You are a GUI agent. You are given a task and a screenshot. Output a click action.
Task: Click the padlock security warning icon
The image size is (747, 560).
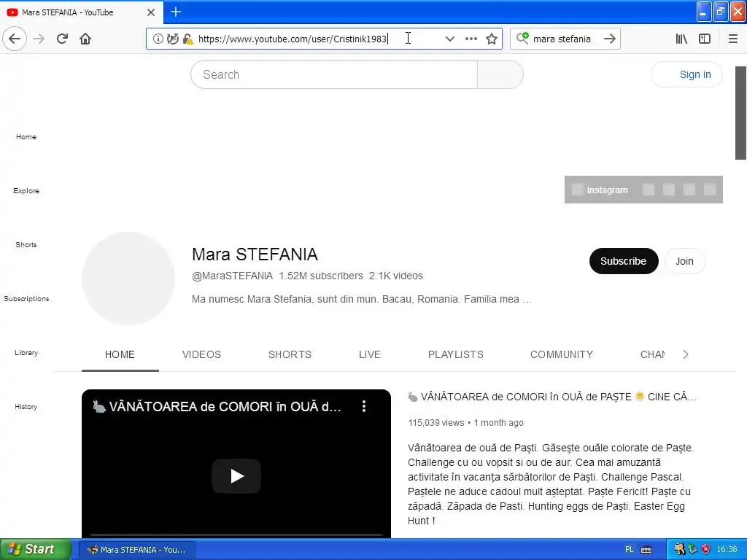coord(188,39)
